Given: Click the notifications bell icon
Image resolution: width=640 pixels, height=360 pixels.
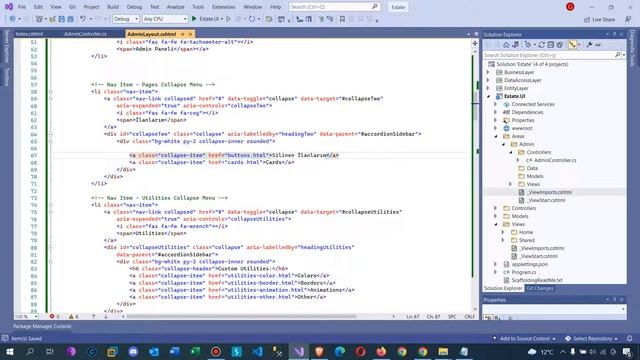Looking at the screenshot, I should (629, 338).
